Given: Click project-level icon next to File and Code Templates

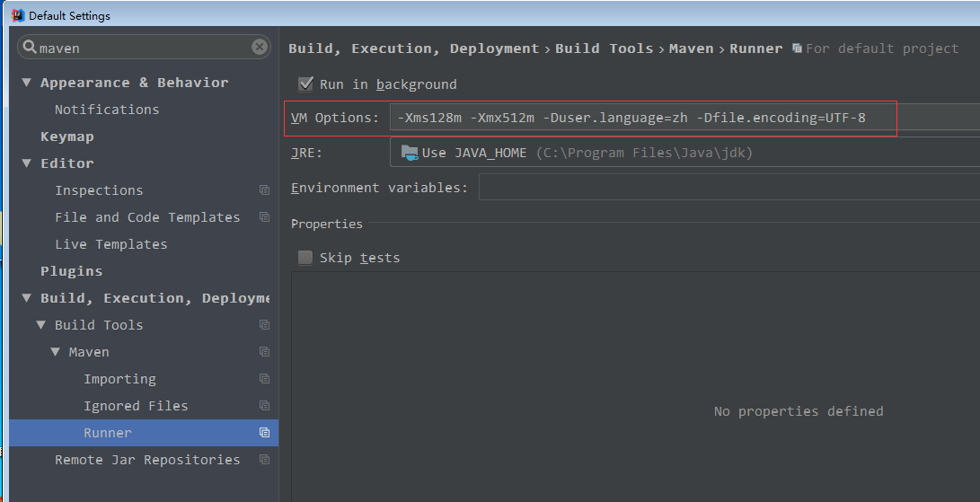Looking at the screenshot, I should [x=264, y=217].
